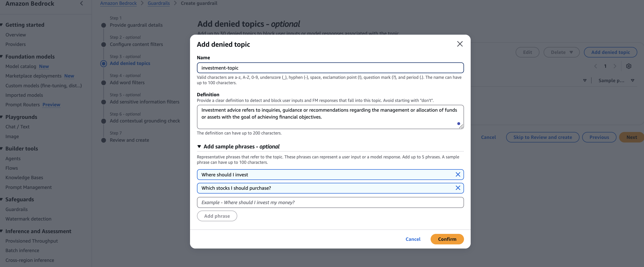Open Agents page
The width and height of the screenshot is (644, 267).
pyautogui.click(x=13, y=158)
